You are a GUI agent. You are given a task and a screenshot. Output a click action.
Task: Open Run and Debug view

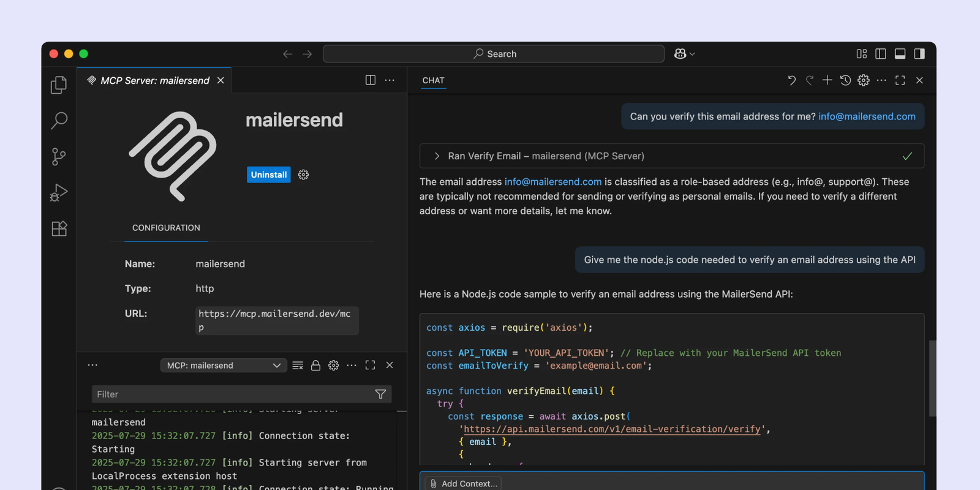click(59, 193)
